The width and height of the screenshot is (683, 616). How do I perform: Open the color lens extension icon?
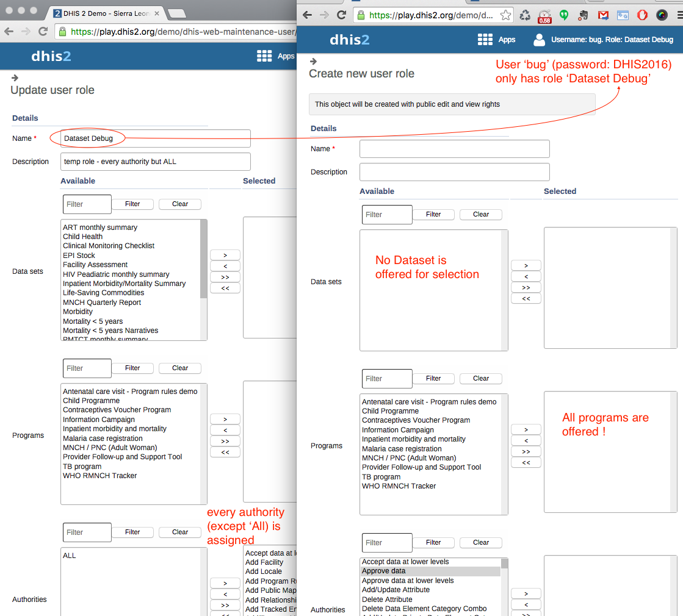click(x=662, y=15)
